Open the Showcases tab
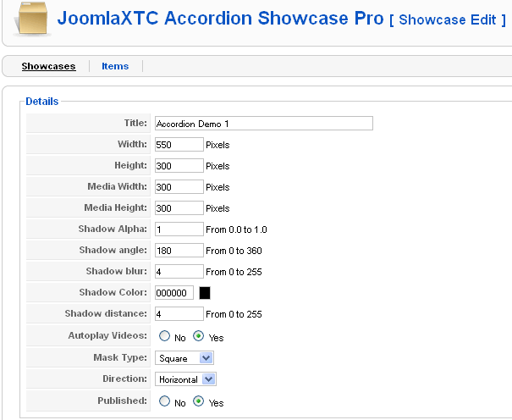 coord(48,66)
